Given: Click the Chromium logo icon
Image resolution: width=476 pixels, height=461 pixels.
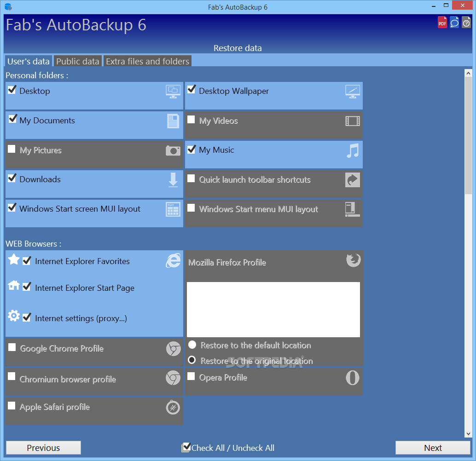Looking at the screenshot, I should [x=173, y=378].
